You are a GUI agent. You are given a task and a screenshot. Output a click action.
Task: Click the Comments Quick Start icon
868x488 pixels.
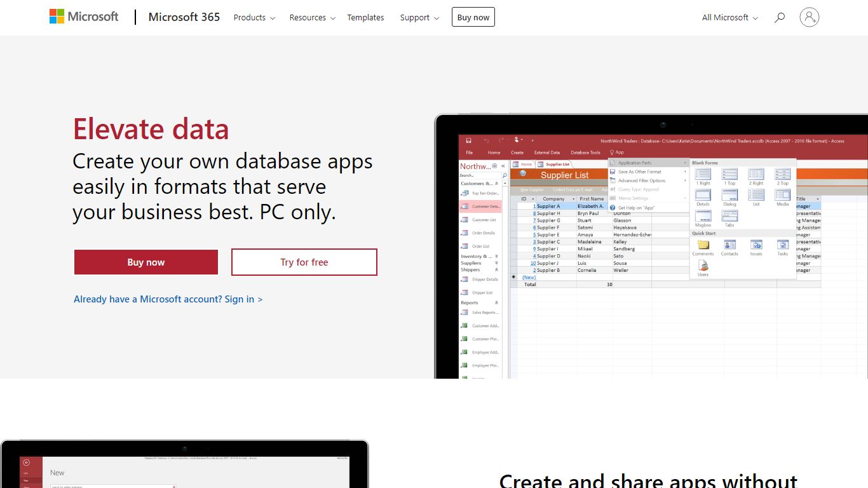pyautogui.click(x=703, y=247)
